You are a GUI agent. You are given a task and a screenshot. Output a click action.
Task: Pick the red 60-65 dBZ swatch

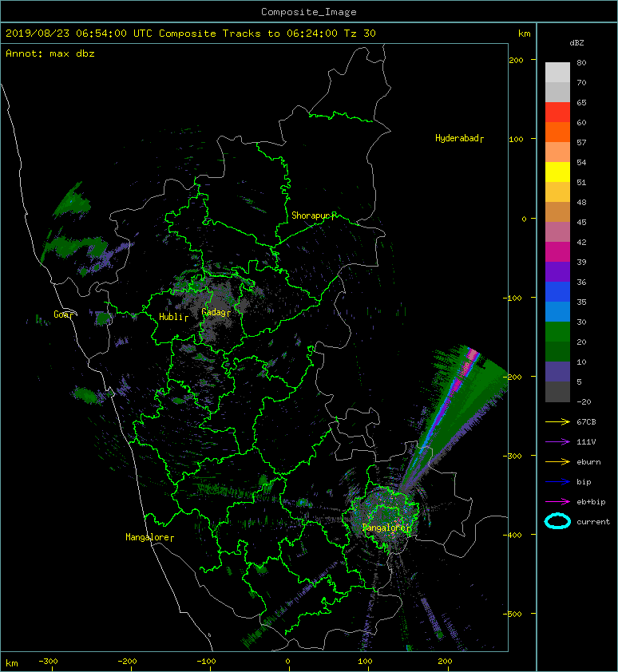click(557, 112)
